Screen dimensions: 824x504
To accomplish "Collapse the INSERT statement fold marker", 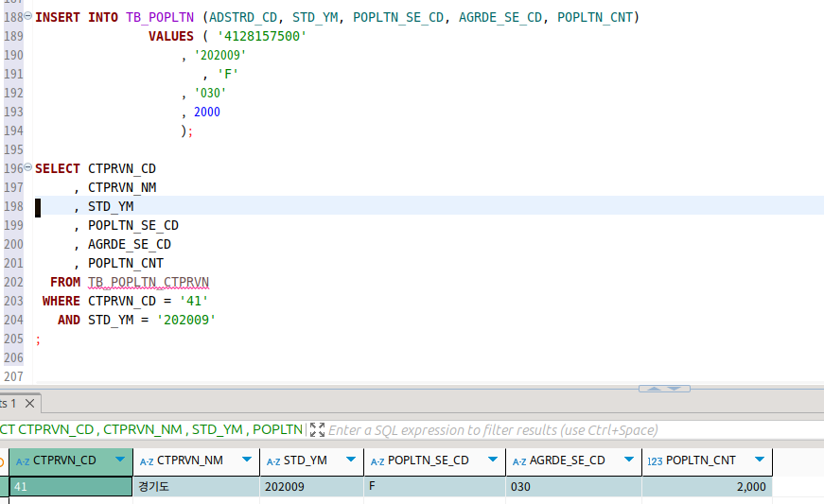I will click(27, 17).
